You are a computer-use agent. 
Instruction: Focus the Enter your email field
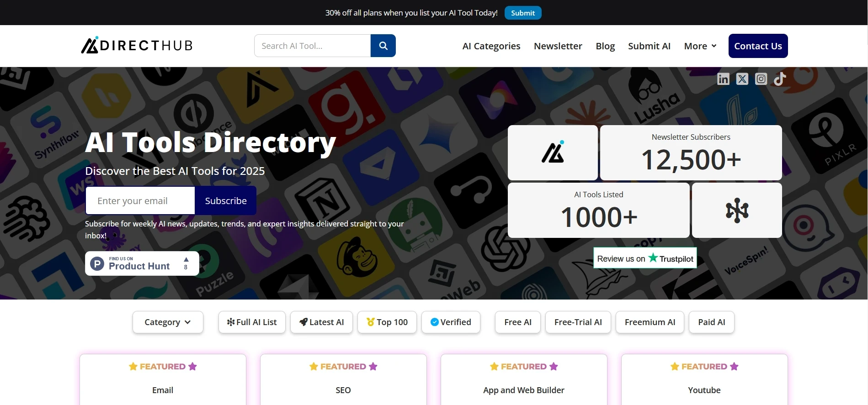140,200
